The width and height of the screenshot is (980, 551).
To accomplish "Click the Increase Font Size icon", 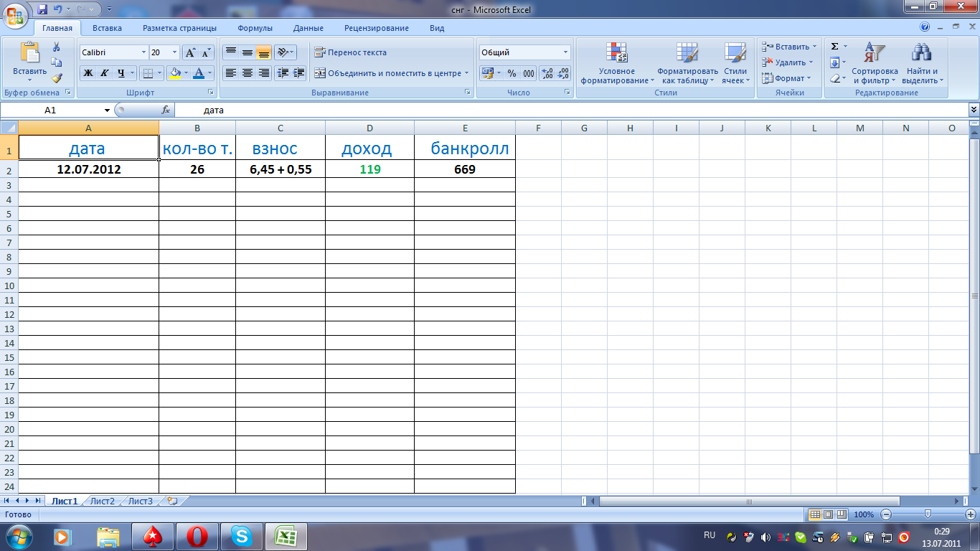I will 190,52.
